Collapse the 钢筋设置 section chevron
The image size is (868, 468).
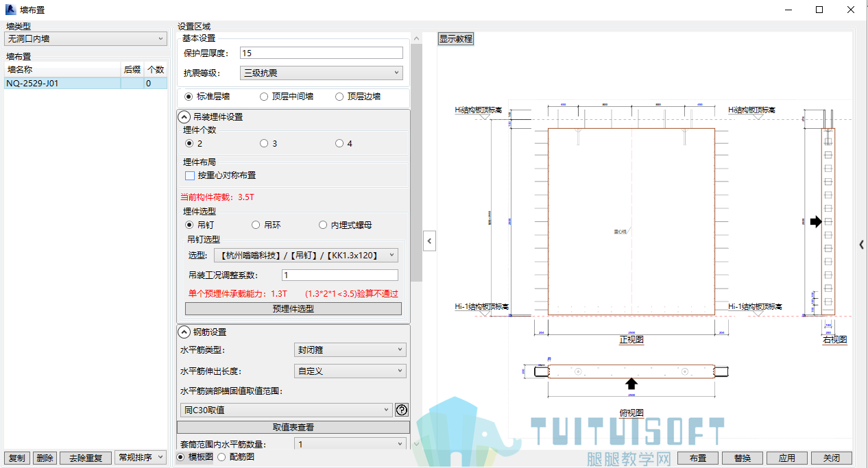coord(184,332)
